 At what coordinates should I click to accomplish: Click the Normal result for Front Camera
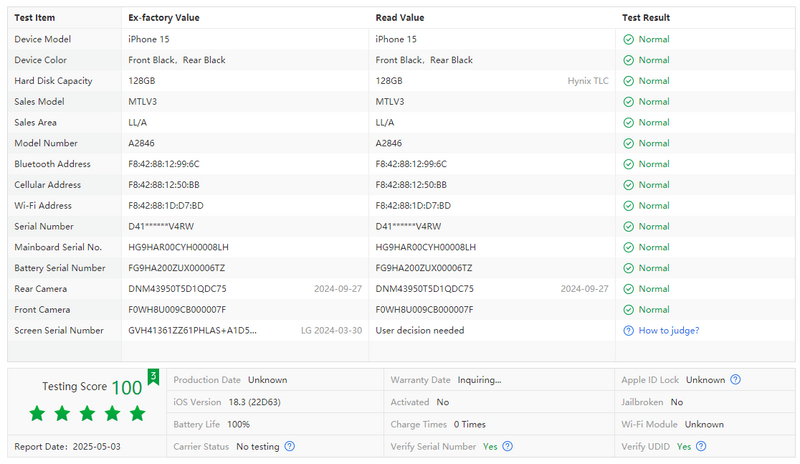[654, 309]
